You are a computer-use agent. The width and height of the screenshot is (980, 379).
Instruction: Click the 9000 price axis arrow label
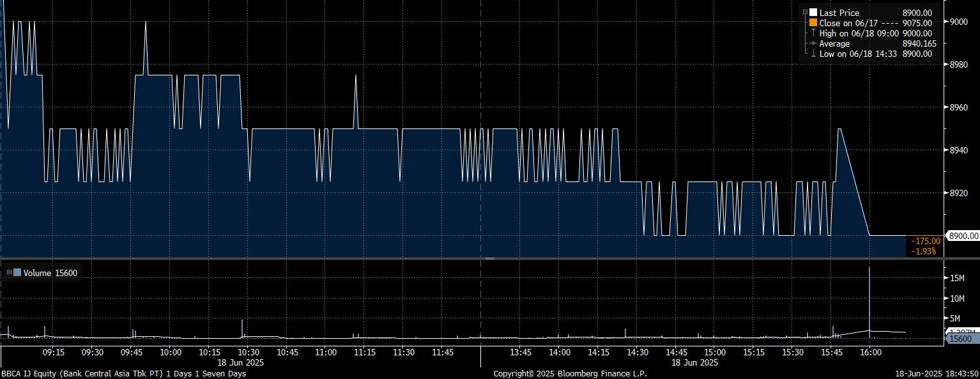coord(958,22)
